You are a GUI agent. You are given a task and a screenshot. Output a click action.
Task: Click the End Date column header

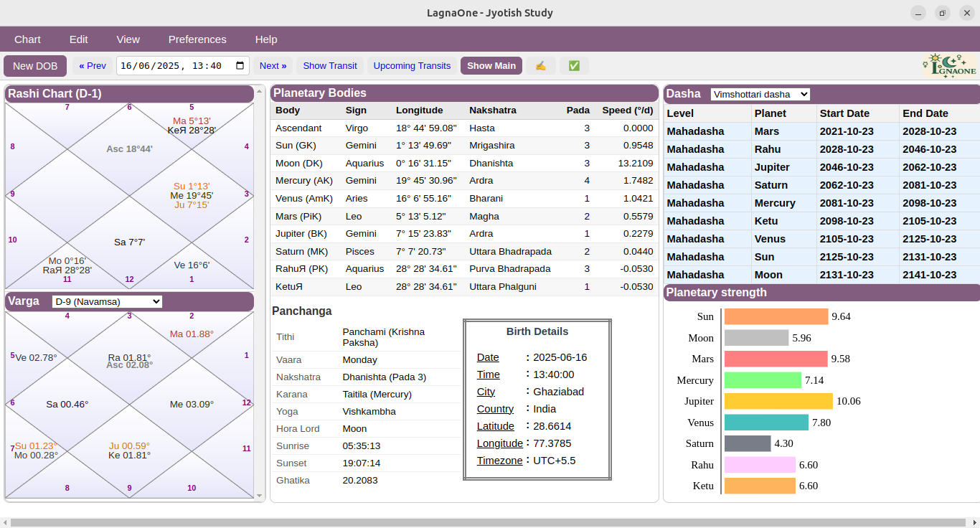[925, 113]
